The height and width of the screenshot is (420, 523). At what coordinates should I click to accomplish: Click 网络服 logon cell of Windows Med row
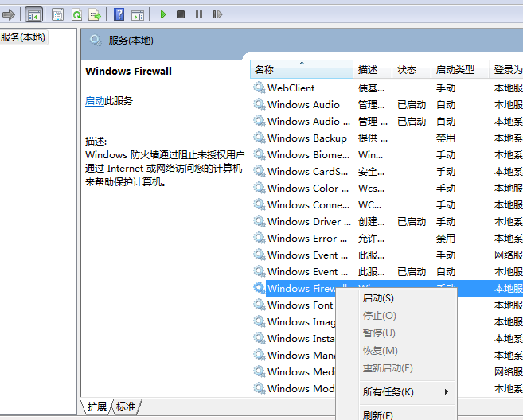(x=509, y=371)
